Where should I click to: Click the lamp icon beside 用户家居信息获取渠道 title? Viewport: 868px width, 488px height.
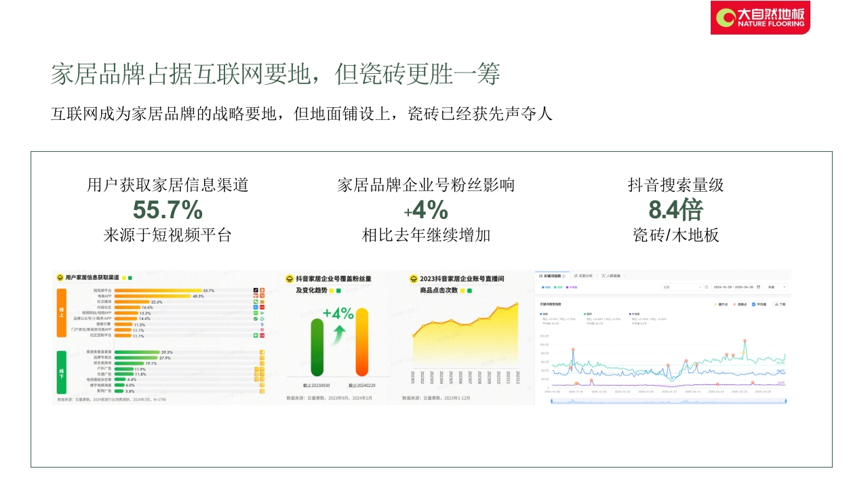[x=60, y=278]
